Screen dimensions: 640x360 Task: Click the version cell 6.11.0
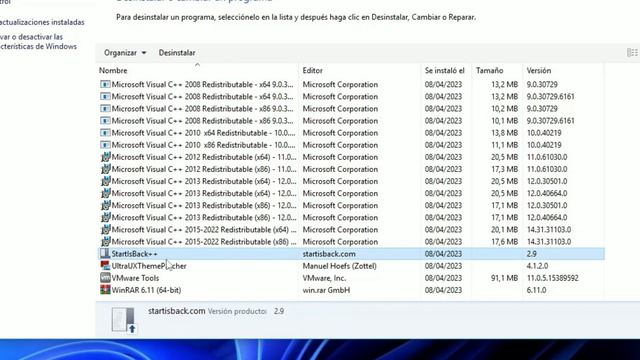pos(536,290)
